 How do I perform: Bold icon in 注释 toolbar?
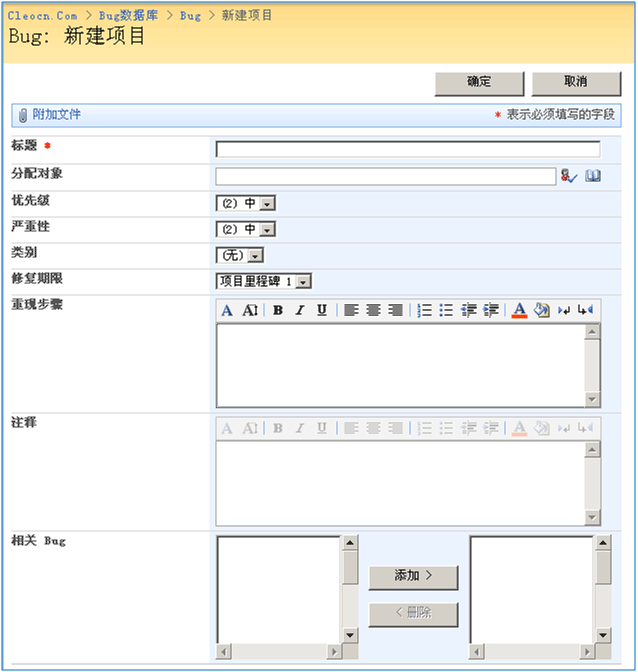278,428
